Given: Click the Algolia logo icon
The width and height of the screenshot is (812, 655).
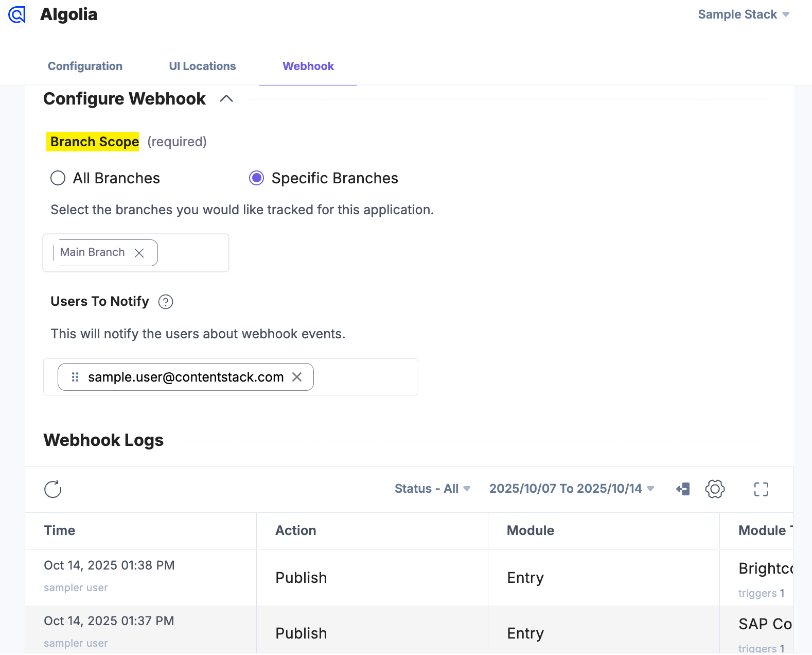Looking at the screenshot, I should coord(17,14).
